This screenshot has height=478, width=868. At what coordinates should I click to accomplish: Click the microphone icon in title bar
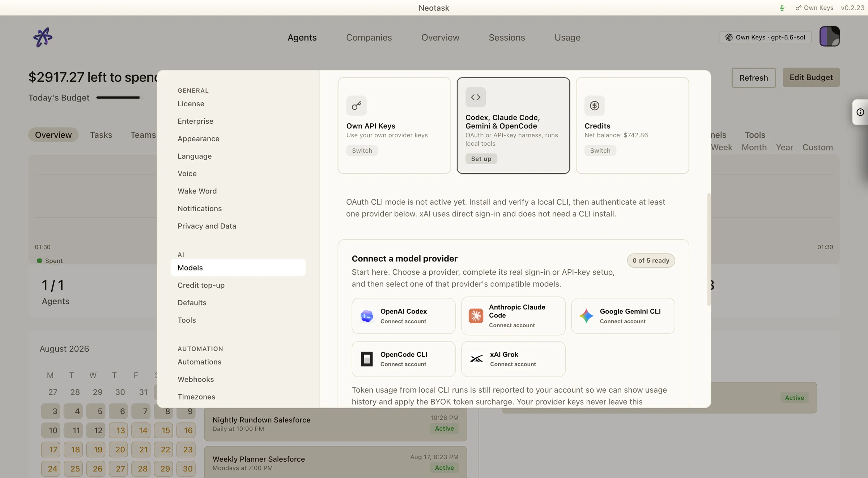(782, 8)
